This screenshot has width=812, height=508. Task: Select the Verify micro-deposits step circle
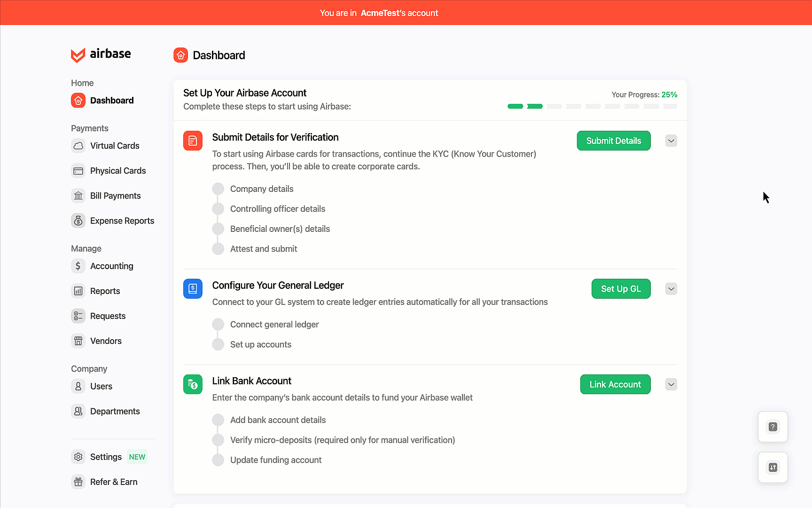(218, 440)
